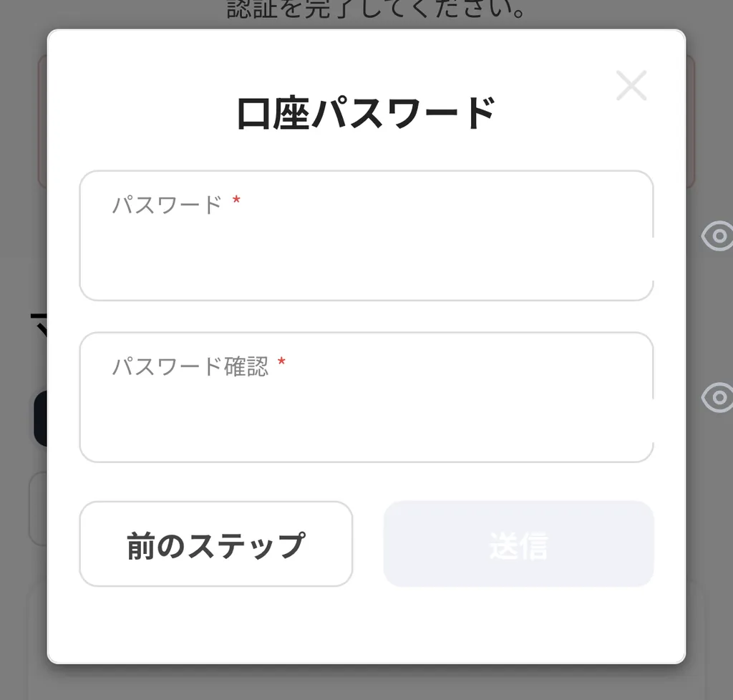Toggle visibility for パスワード確認 field
733x700 pixels.
point(717,397)
